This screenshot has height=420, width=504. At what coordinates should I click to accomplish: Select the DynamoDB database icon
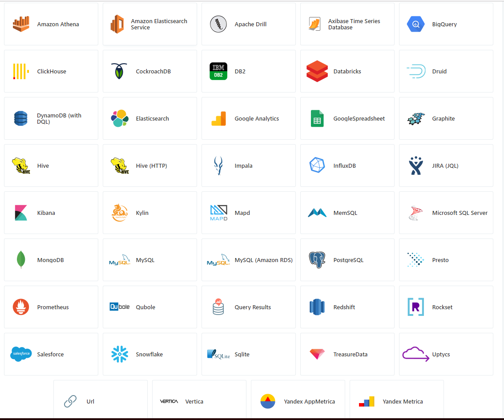click(x=21, y=118)
